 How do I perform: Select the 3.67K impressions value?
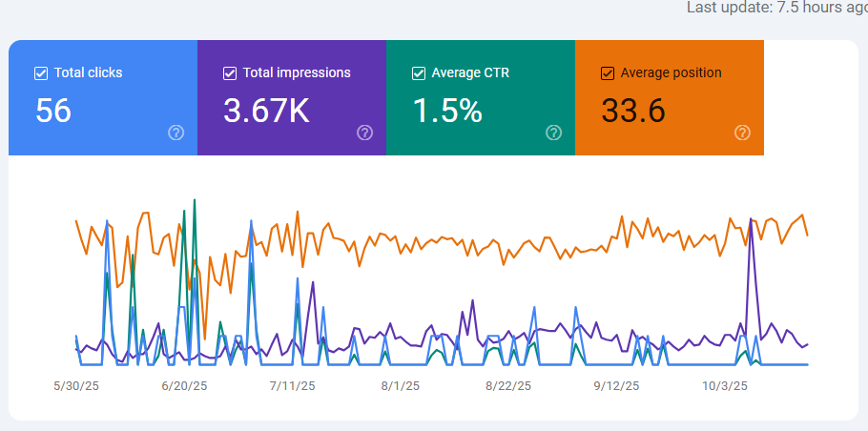pyautogui.click(x=266, y=111)
